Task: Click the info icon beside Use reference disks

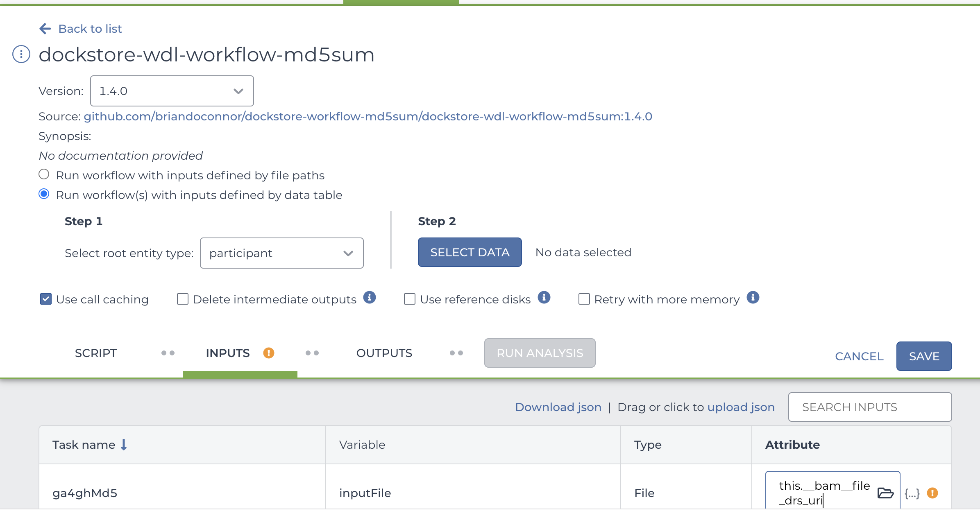Action: click(545, 298)
